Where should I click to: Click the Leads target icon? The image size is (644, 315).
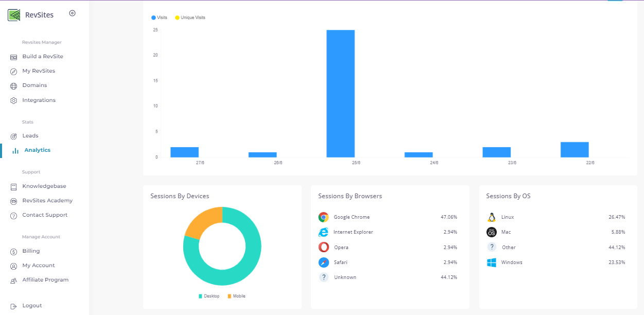pos(14,136)
